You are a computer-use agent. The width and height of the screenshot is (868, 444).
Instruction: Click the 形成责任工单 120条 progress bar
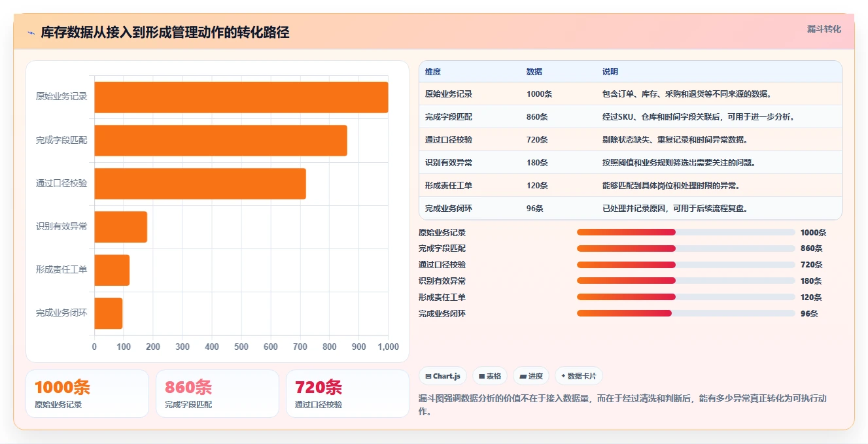point(686,298)
